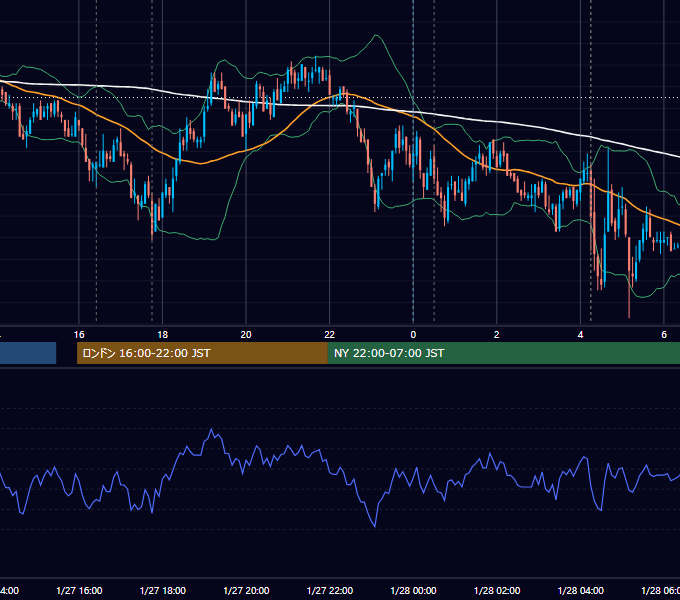Click the oscillator trough after 23:00
The height and width of the screenshot is (600, 680).
coord(375,526)
